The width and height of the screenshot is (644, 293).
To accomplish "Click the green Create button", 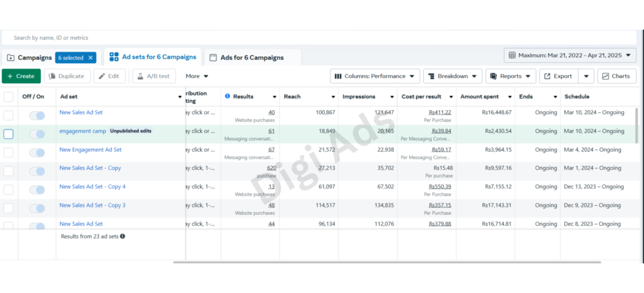I will [x=21, y=76].
